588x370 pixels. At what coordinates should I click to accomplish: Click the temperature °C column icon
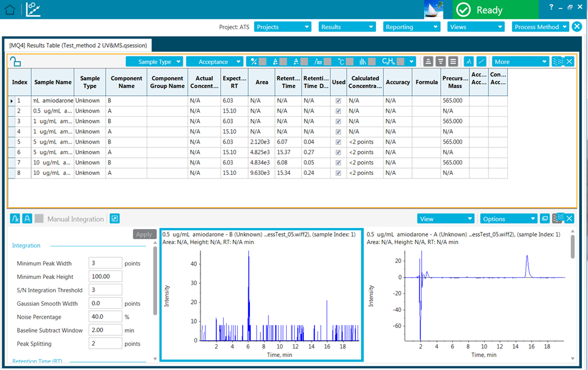point(340,61)
